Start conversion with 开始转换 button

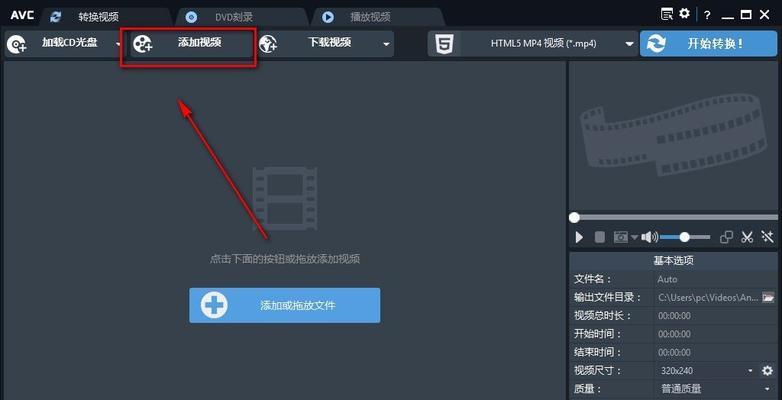coord(708,44)
